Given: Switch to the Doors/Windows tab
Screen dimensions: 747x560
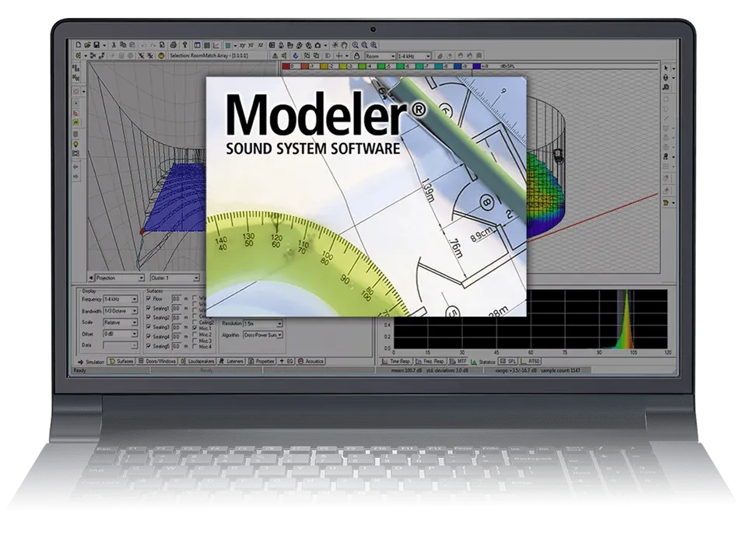Looking at the screenshot, I should pos(158,361).
